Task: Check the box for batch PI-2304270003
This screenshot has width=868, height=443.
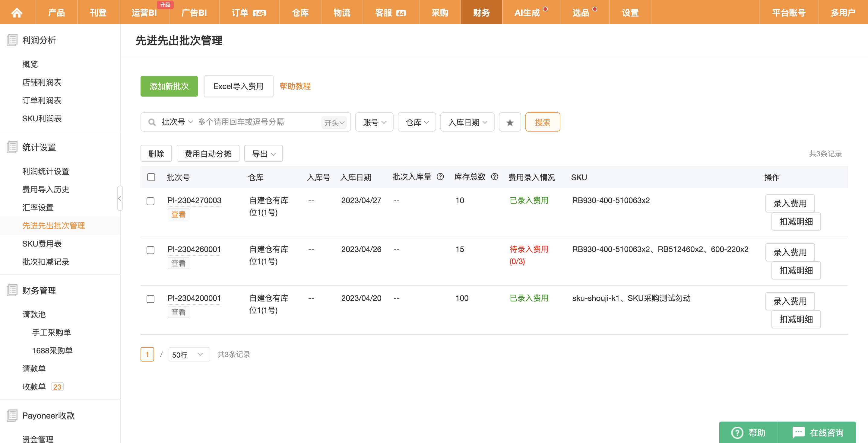Action: pyautogui.click(x=150, y=201)
